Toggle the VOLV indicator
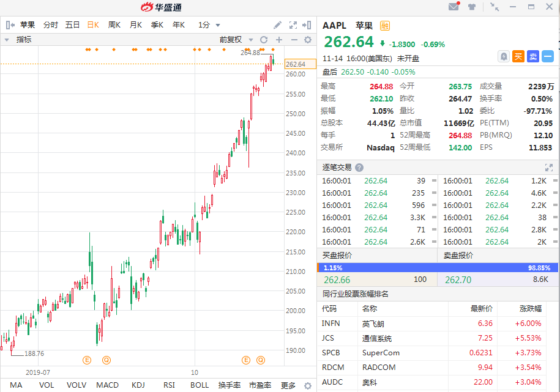 click(x=77, y=385)
